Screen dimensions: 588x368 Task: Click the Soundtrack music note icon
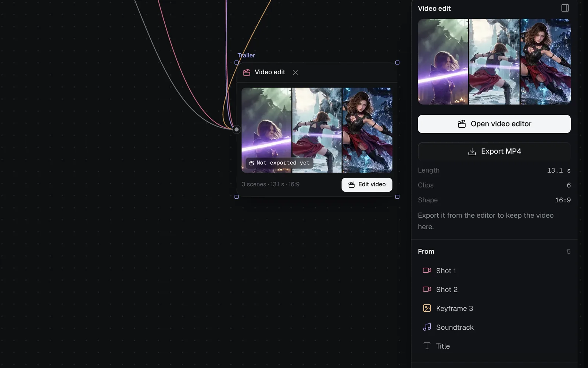point(427,327)
